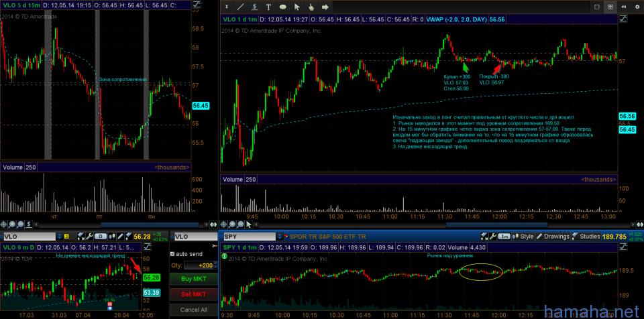The image size is (644, 319).
Task: Click the SPY 1 d 1m chart label
Action: [240, 247]
